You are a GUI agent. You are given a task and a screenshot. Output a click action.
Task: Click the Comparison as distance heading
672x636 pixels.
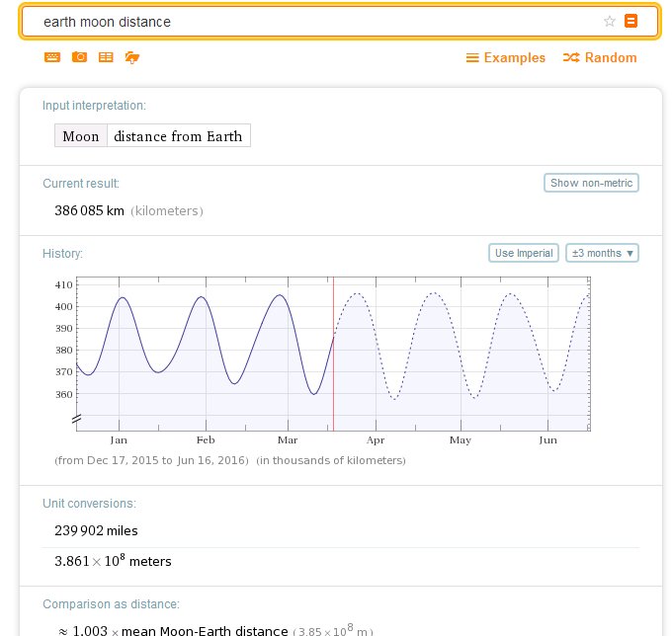[x=111, y=603]
